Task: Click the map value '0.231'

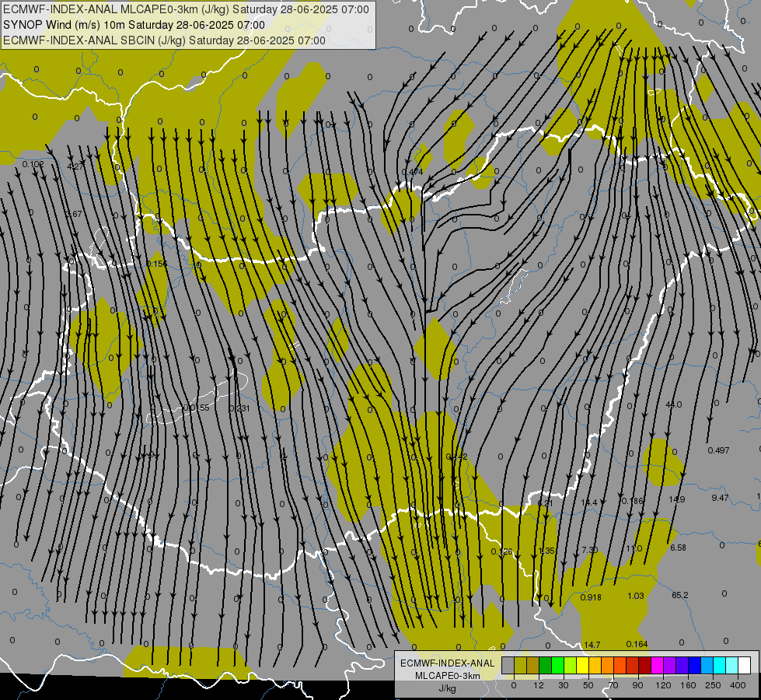Action: click(239, 408)
